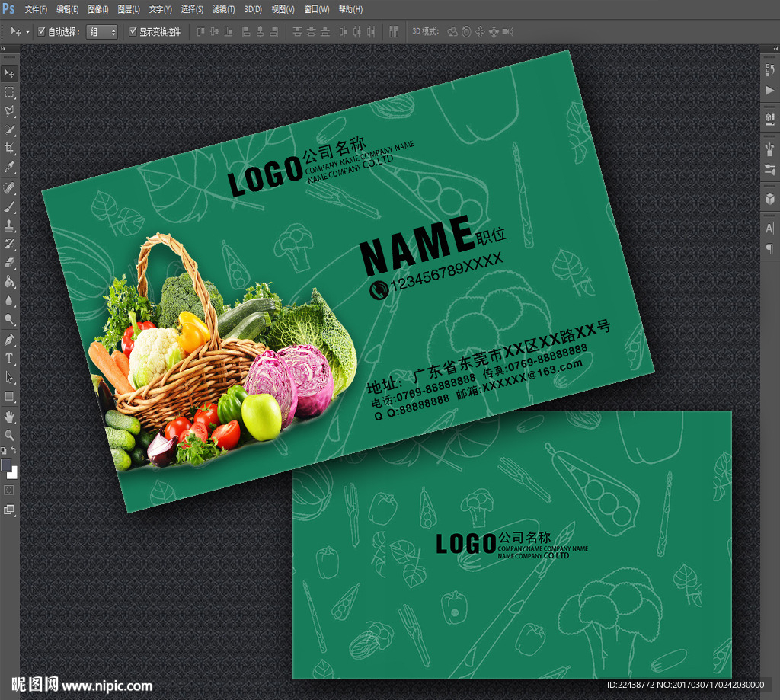Open the 帮助(H) menu
780x700 pixels.
coord(350,9)
